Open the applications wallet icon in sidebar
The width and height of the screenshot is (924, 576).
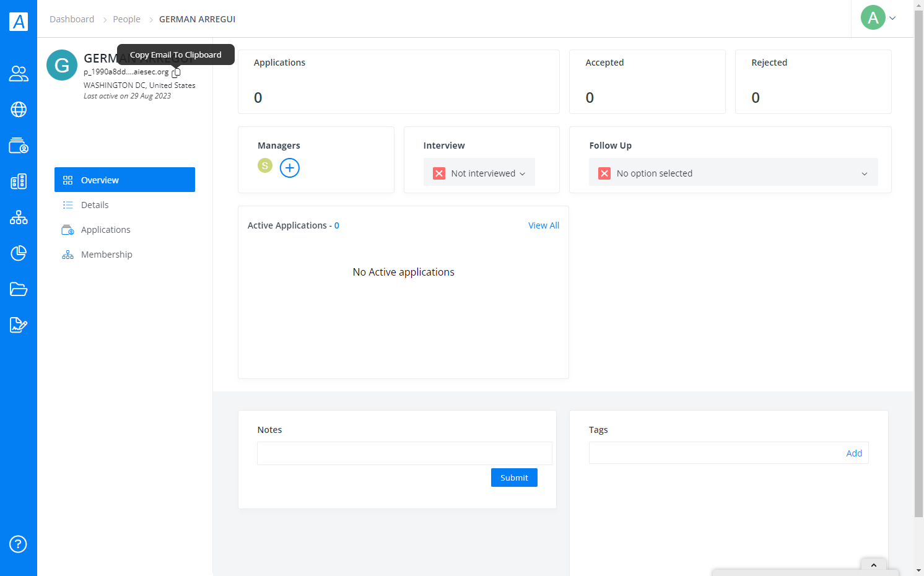tap(19, 146)
